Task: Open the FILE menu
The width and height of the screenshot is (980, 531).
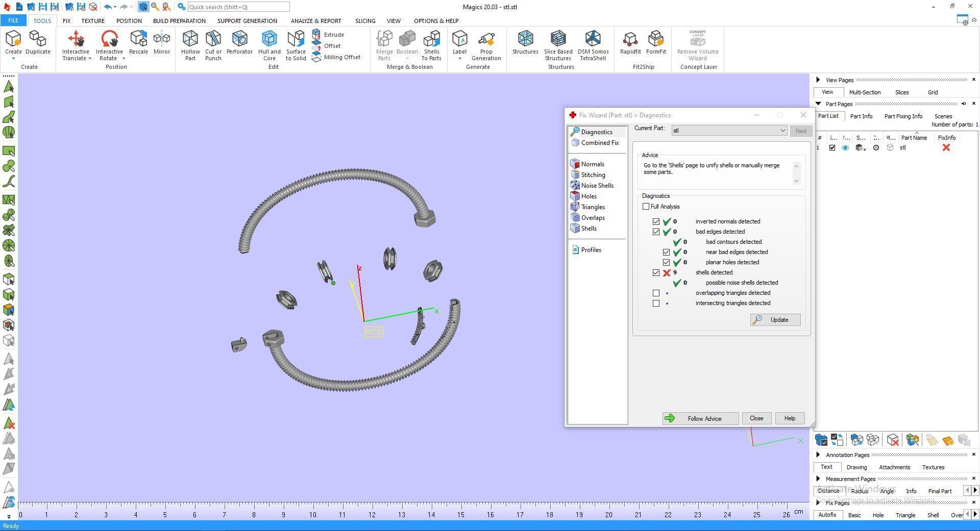Action: [x=13, y=21]
